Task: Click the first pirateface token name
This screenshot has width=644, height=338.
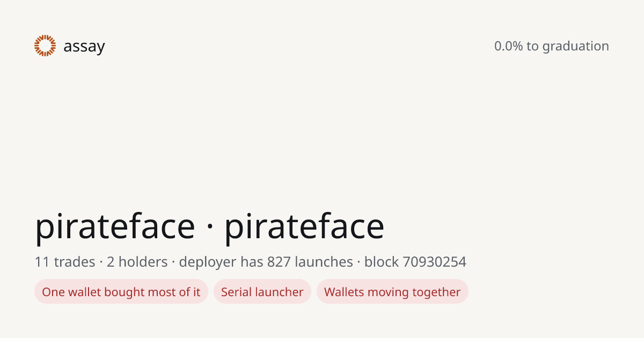Action: (x=115, y=226)
